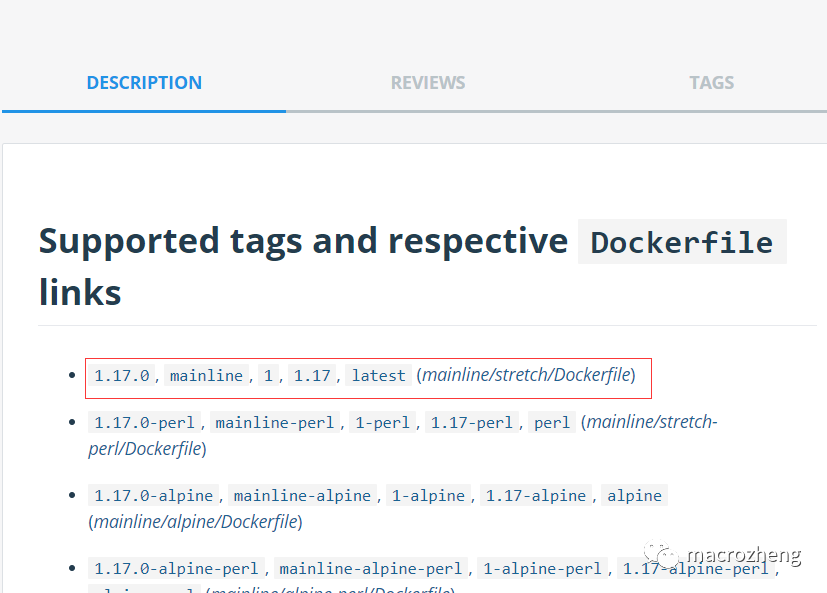Open the mainline/stretch/Dockerfile link

[527, 375]
